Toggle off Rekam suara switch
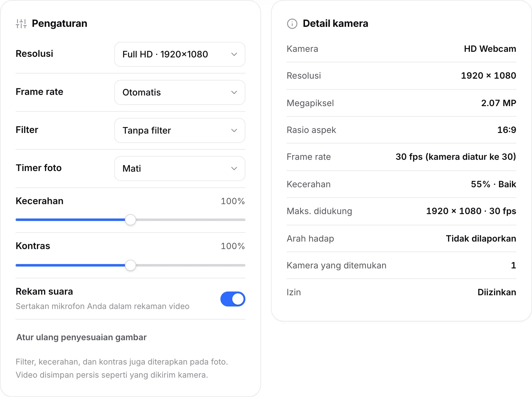The height and width of the screenshot is (397, 532). 233,299
